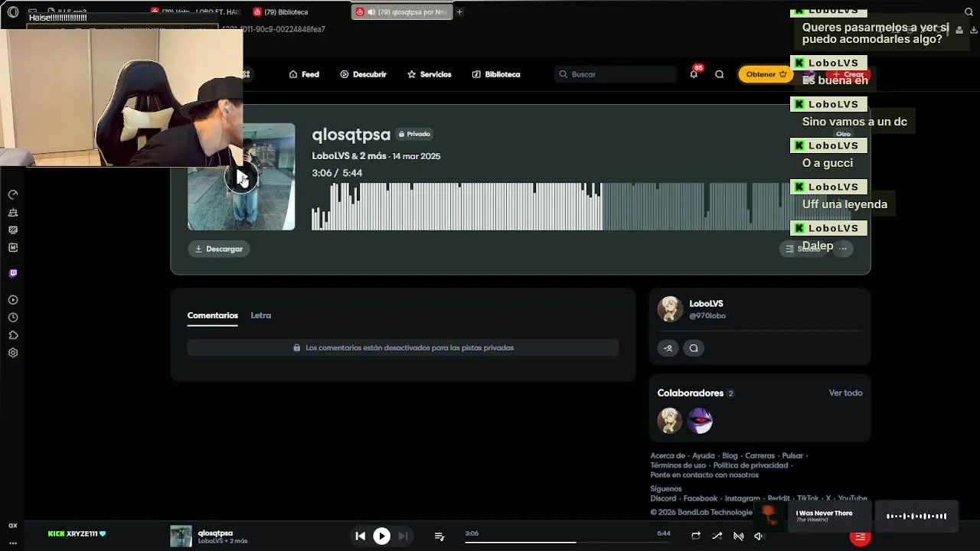Open History clock icon in sidebar
Screen dimensions: 980x551
click(13, 318)
